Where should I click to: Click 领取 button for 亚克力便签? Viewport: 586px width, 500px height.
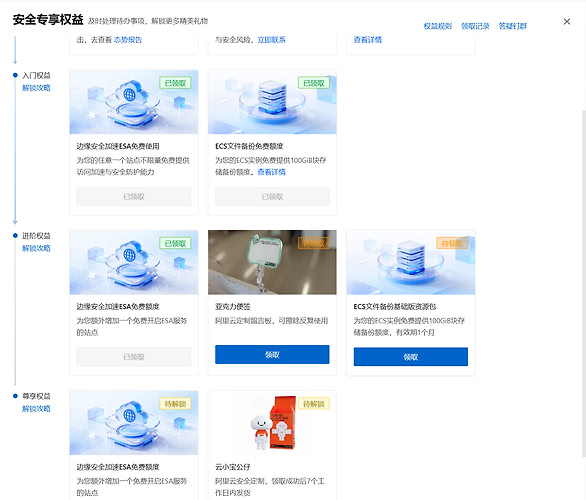pyautogui.click(x=272, y=354)
